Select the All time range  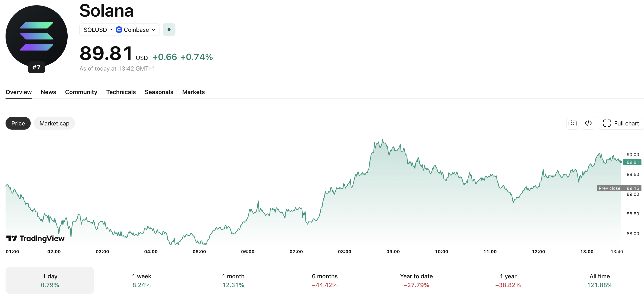(x=600, y=281)
